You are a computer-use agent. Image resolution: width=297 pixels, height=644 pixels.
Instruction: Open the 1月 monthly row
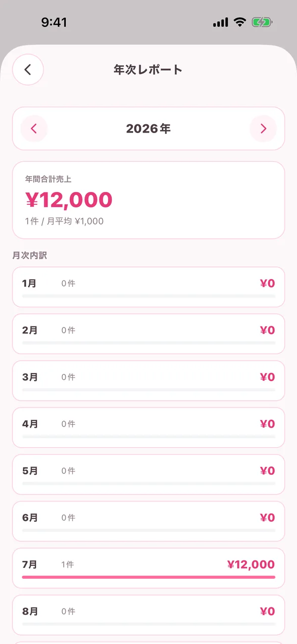pyautogui.click(x=148, y=287)
